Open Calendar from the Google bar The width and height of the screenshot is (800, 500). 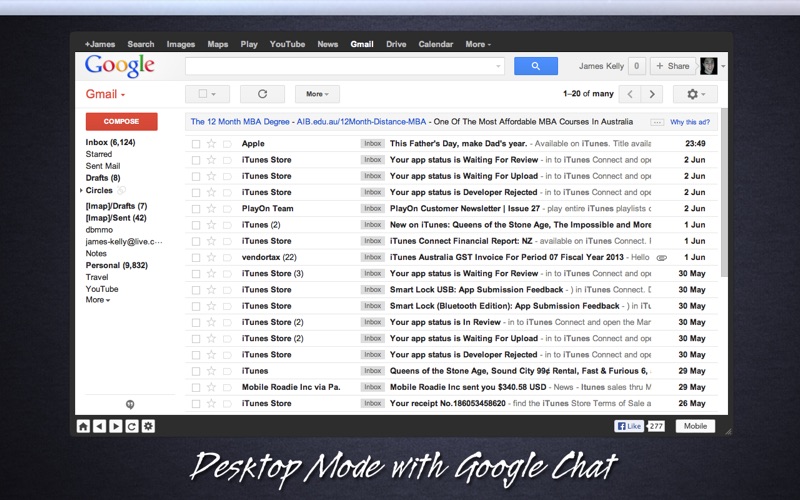point(435,44)
